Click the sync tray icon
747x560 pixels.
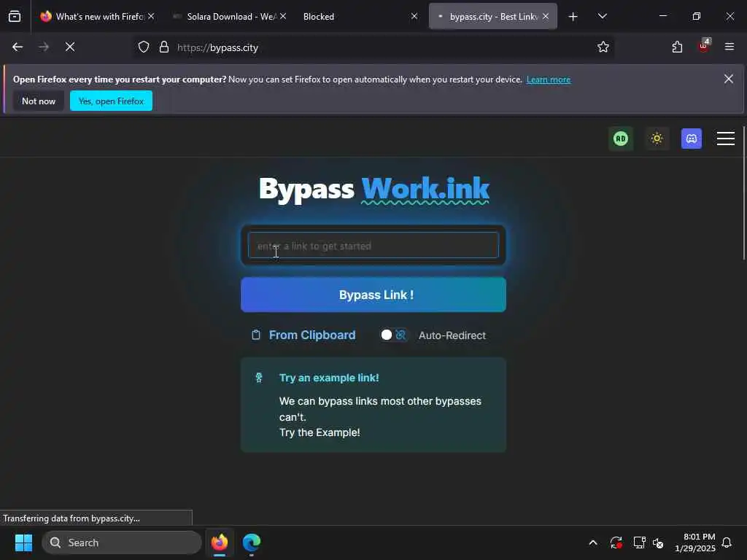coord(616,542)
